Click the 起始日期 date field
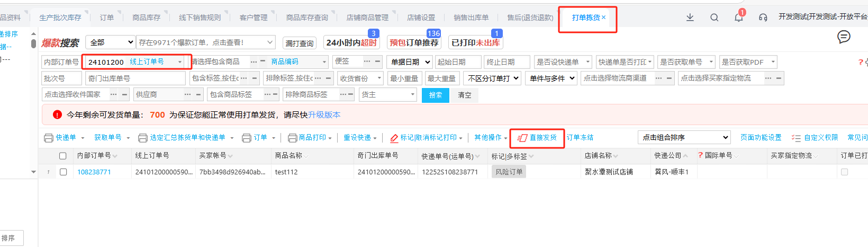This screenshot has height=247, width=868. (458, 62)
